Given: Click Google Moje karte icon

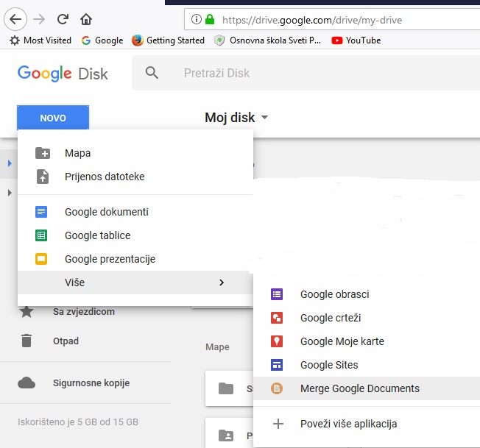Looking at the screenshot, I should point(277,341).
